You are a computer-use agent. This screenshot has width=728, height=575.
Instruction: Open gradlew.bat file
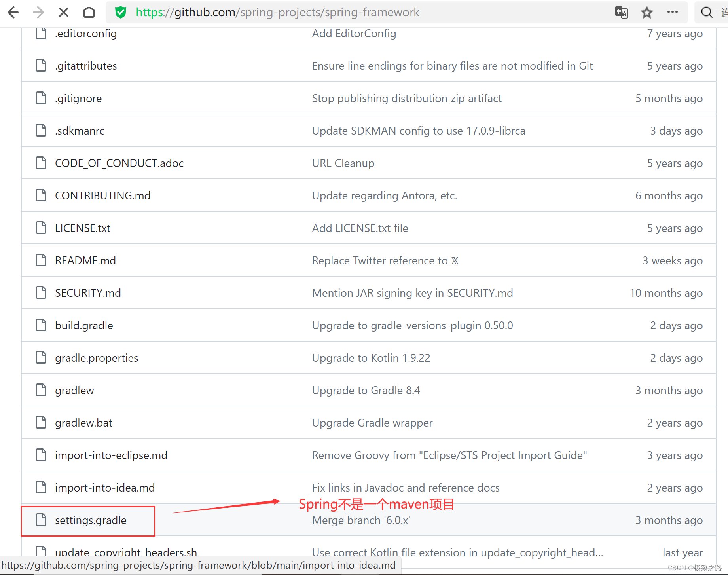click(83, 423)
